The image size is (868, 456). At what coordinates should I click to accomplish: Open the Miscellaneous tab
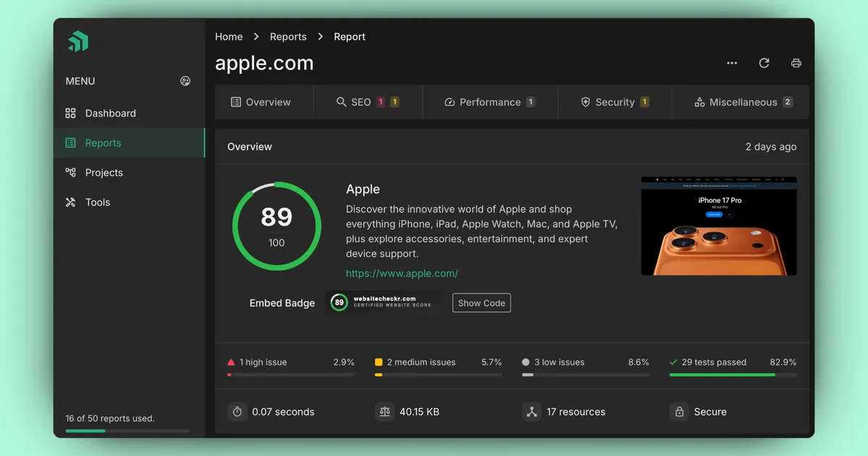tap(743, 102)
